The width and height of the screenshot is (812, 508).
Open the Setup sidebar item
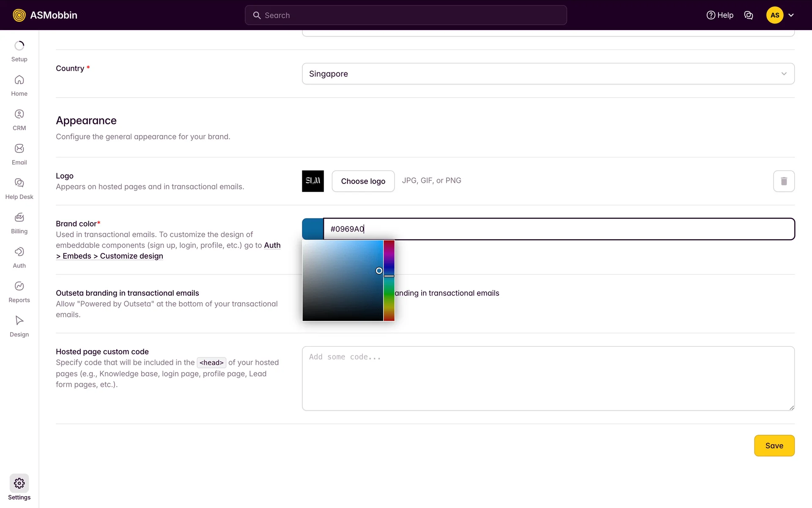(19, 51)
